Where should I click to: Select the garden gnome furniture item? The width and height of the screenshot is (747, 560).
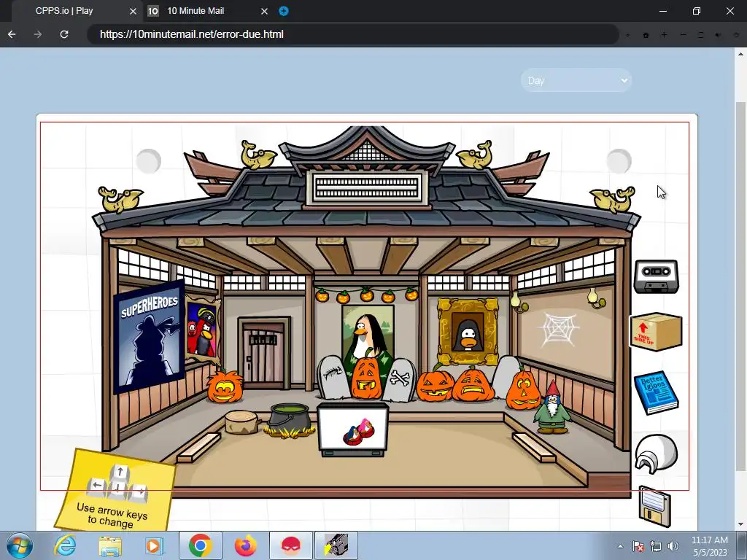coord(552,408)
